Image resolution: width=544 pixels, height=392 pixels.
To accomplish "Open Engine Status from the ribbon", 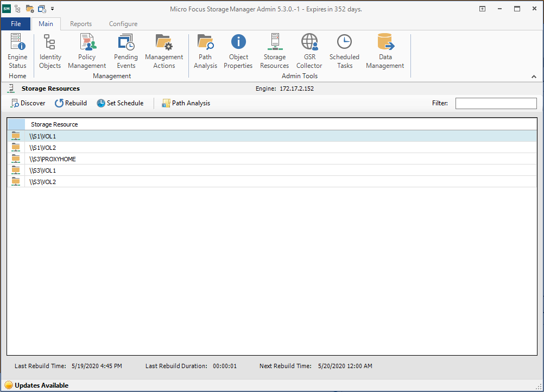I will point(17,51).
